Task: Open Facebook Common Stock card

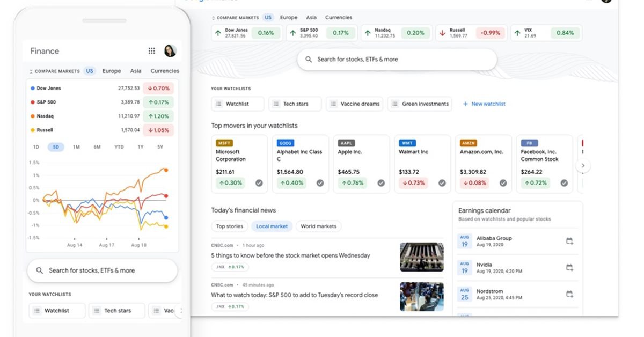Action: [x=545, y=164]
